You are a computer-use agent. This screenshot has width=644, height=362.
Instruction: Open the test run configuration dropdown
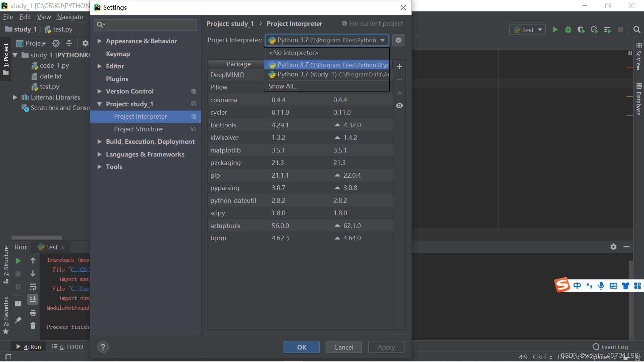pyautogui.click(x=528, y=29)
